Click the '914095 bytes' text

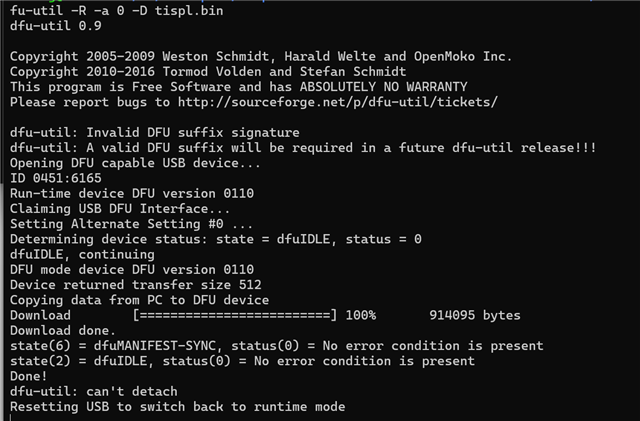click(x=474, y=315)
